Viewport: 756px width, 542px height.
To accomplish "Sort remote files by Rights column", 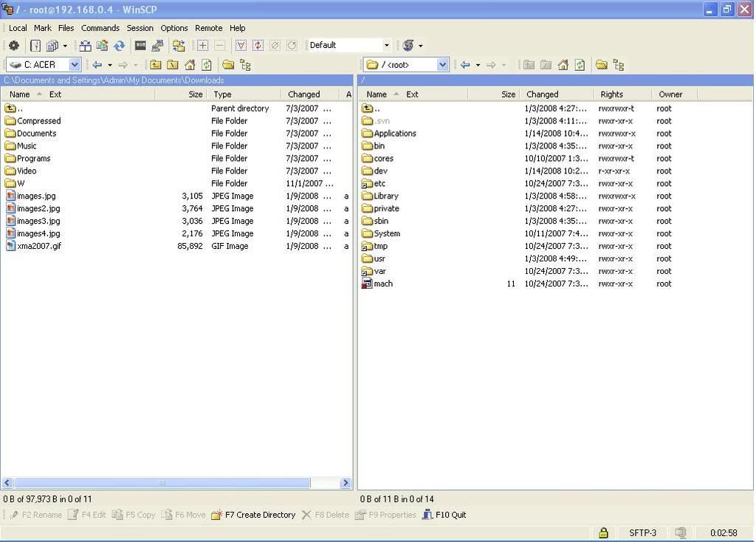I will [623, 95].
